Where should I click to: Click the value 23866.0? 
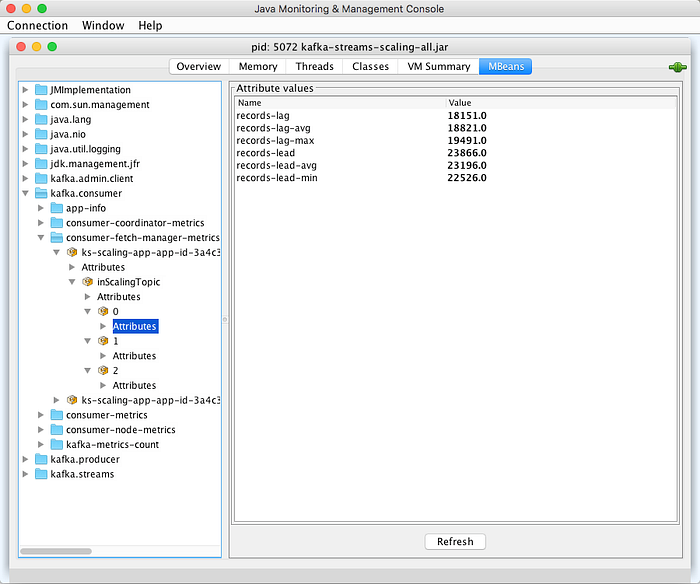point(467,153)
